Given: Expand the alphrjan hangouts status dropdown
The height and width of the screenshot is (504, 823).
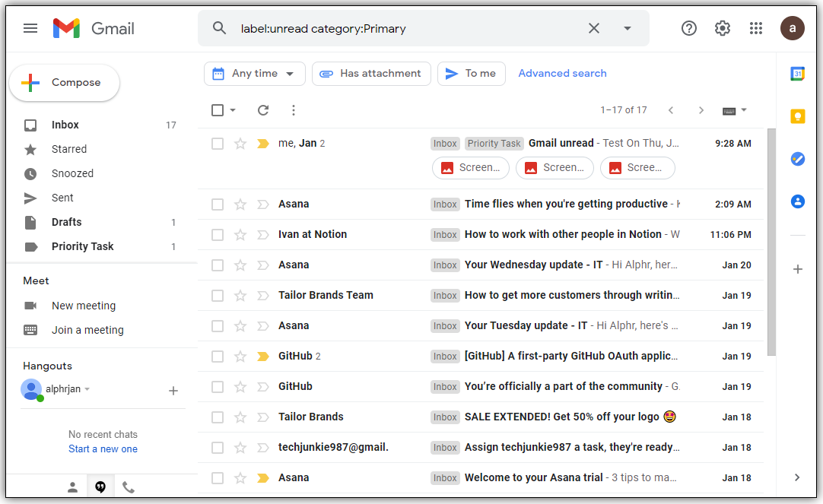Looking at the screenshot, I should pos(87,389).
